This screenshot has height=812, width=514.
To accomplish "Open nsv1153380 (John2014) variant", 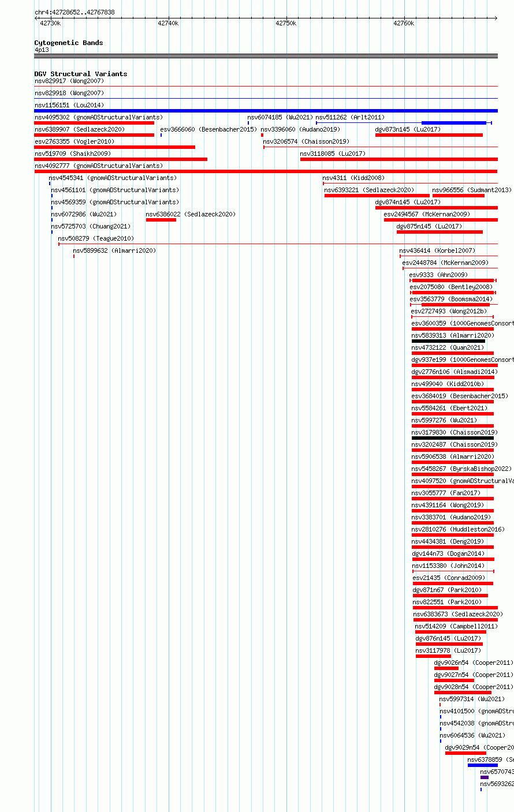I will 449,566.
